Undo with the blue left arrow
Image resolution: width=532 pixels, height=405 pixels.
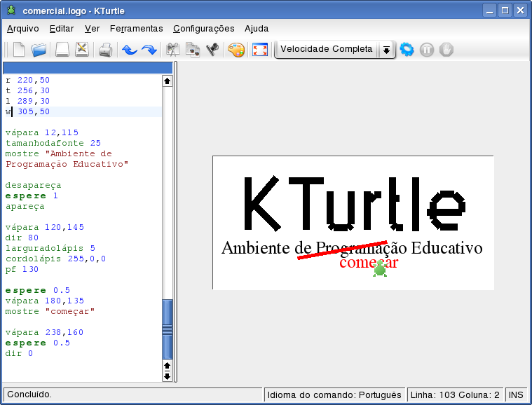coord(130,50)
